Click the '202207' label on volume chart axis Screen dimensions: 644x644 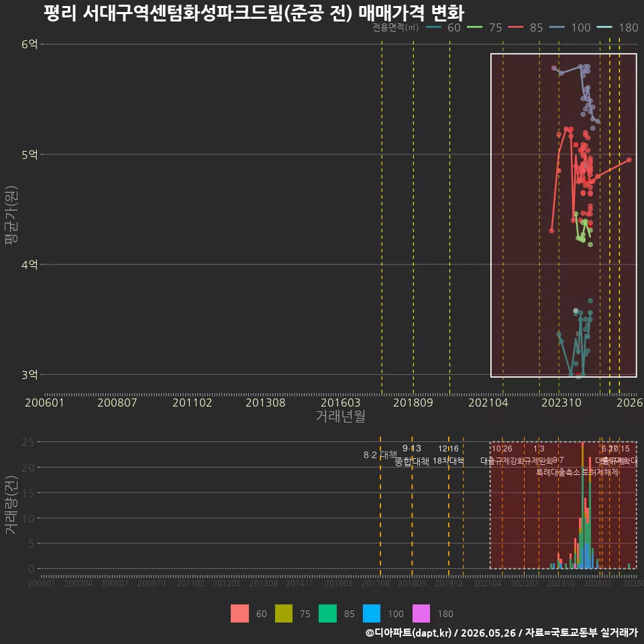[524, 583]
